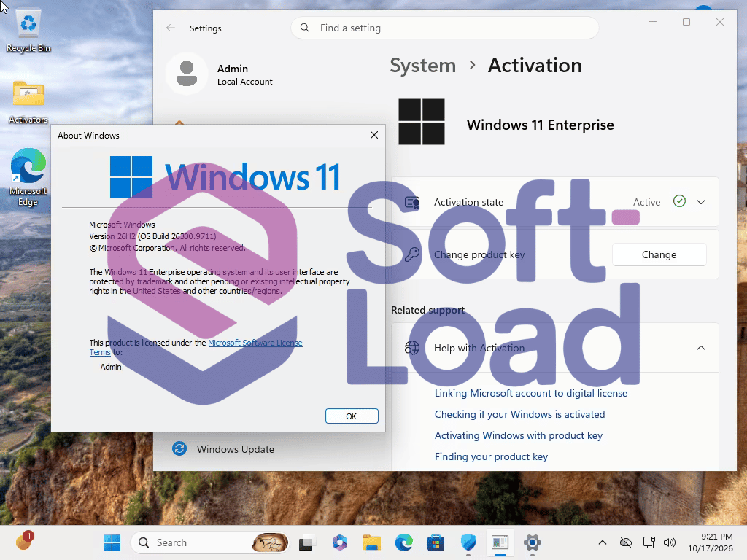
Task: Open the Start menu
Action: [112, 542]
